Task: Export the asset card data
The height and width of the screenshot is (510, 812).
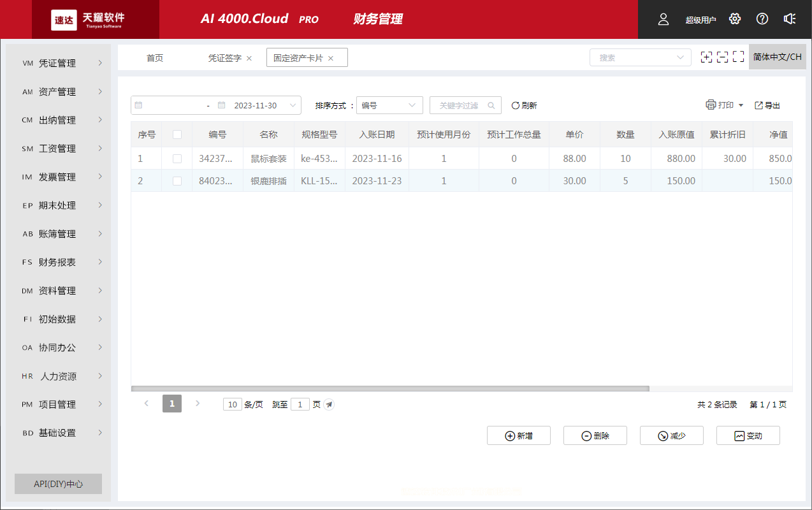Action: [766, 105]
